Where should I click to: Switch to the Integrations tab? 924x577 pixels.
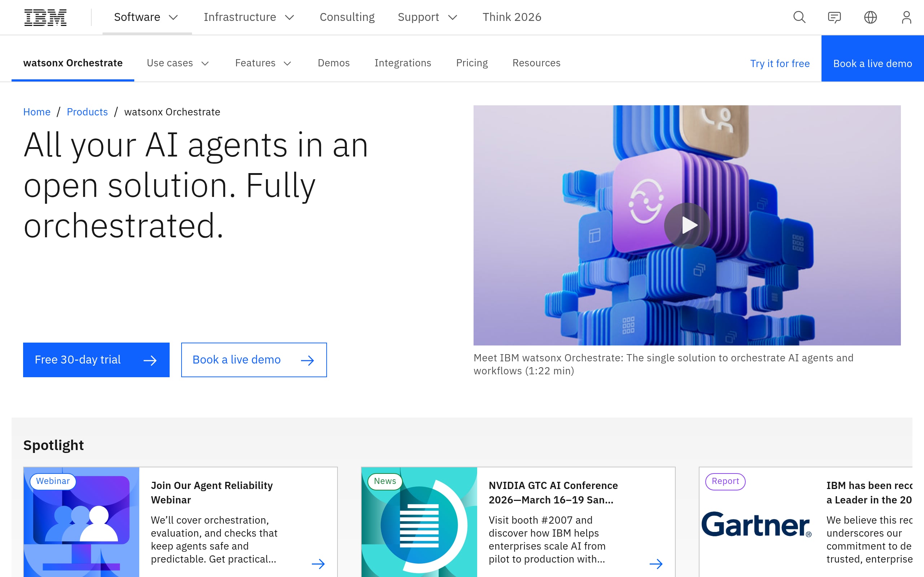pyautogui.click(x=403, y=63)
